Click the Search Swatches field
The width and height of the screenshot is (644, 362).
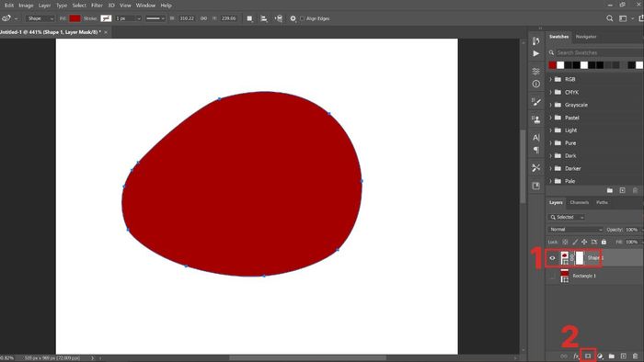[600, 52]
